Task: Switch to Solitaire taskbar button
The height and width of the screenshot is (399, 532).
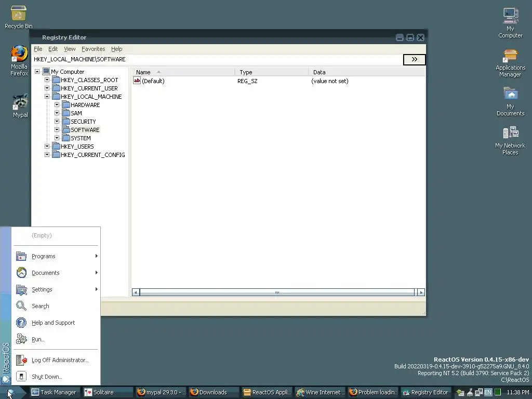Action: click(108, 393)
